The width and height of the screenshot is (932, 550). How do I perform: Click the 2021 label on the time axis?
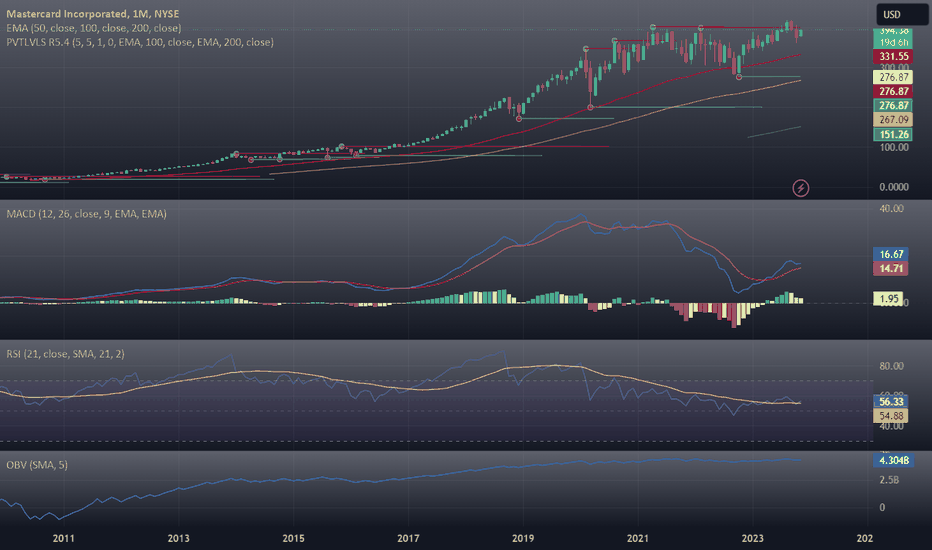coord(638,538)
